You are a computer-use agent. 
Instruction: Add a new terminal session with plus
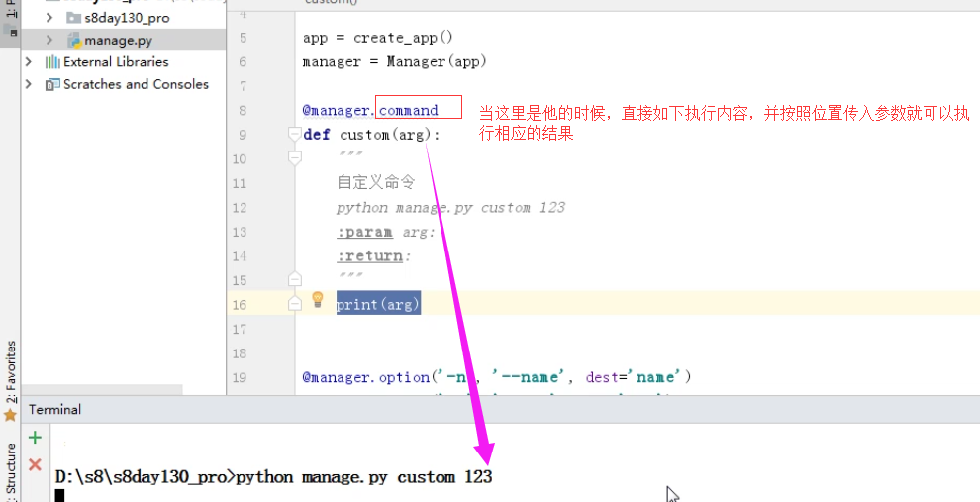35,438
